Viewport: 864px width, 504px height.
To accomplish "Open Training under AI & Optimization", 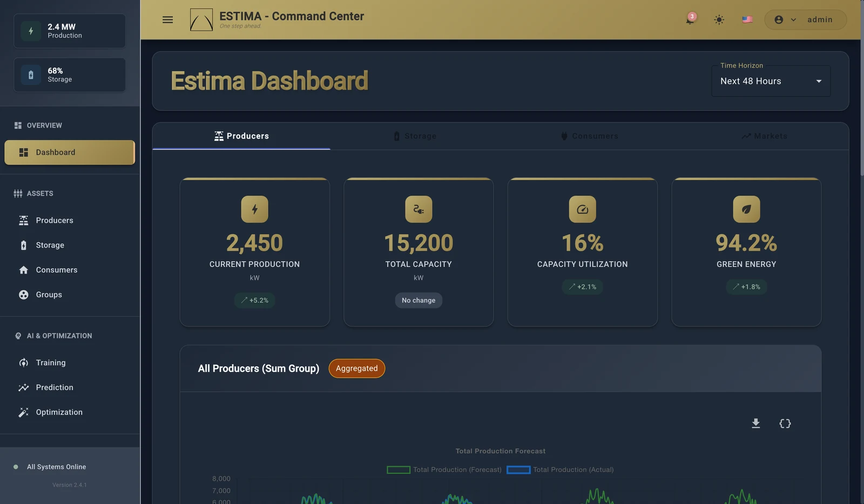I will (x=70, y=363).
